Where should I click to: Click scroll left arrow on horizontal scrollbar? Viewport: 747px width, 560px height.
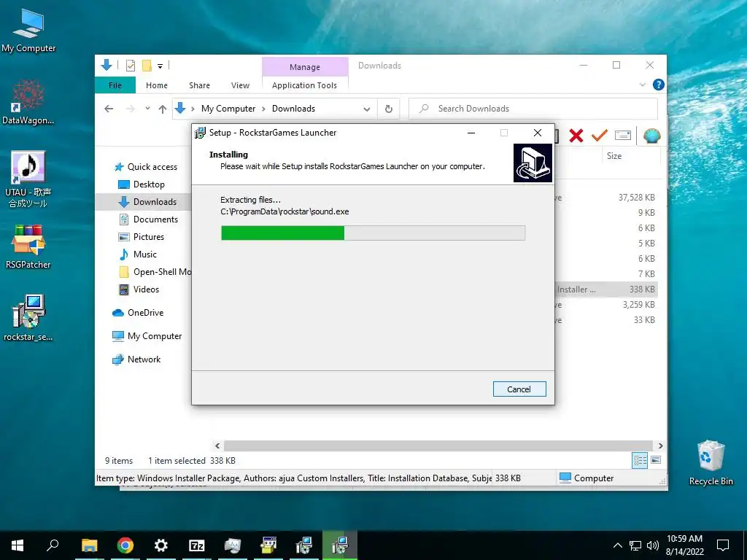(x=217, y=446)
